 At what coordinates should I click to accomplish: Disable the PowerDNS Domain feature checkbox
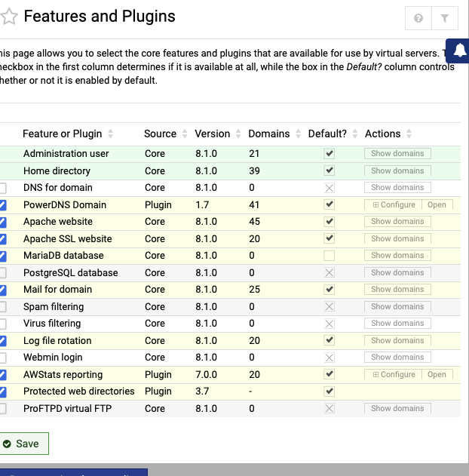[x=2, y=205]
